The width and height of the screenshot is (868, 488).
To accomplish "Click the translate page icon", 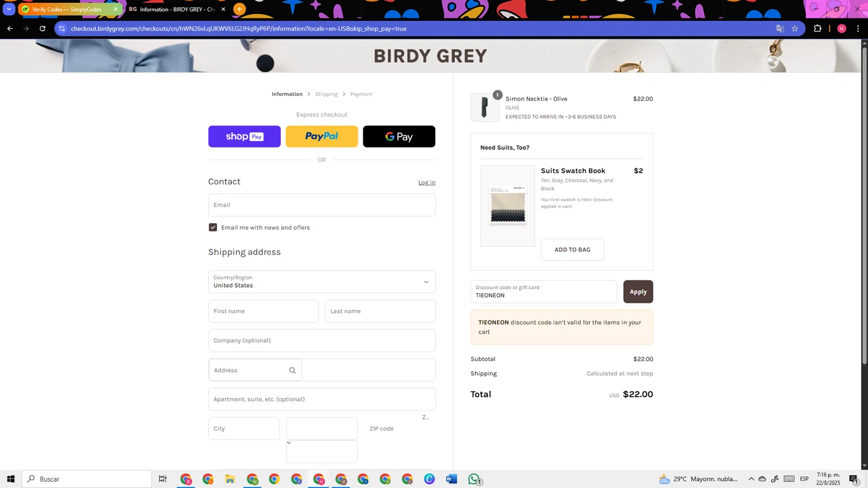I will pyautogui.click(x=779, y=28).
